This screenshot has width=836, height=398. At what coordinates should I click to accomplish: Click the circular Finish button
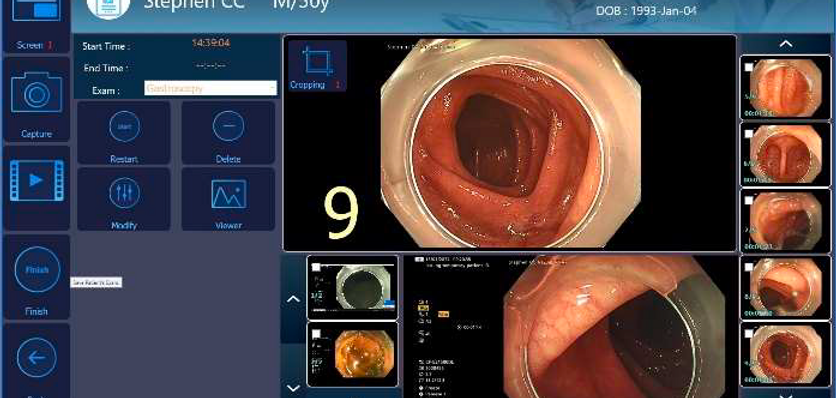36,269
